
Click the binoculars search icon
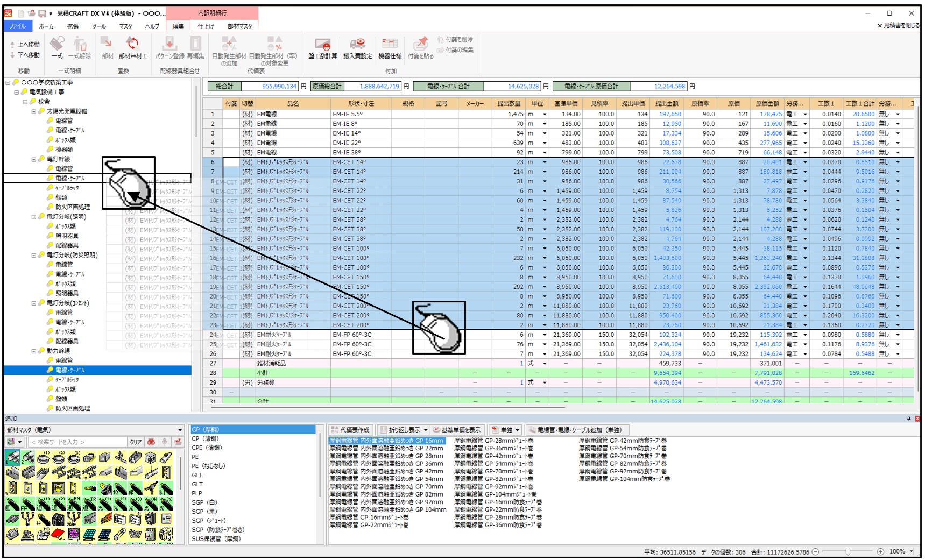151,442
